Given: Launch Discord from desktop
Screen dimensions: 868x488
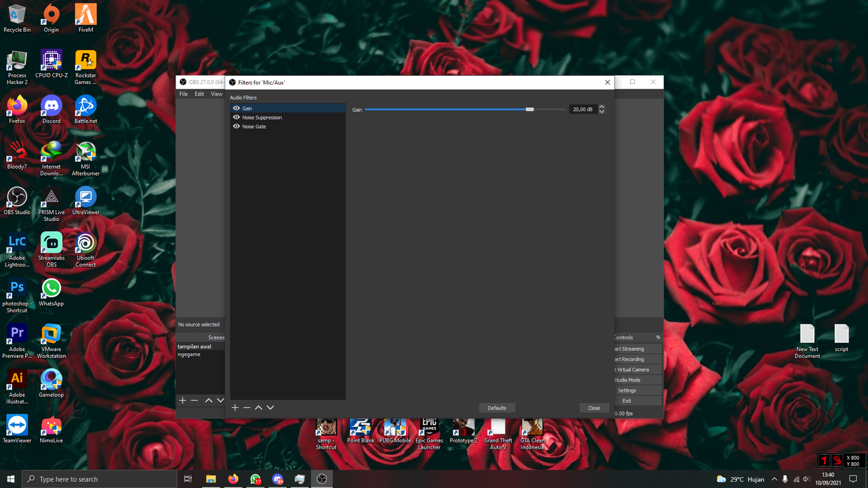Looking at the screenshot, I should (x=52, y=110).
